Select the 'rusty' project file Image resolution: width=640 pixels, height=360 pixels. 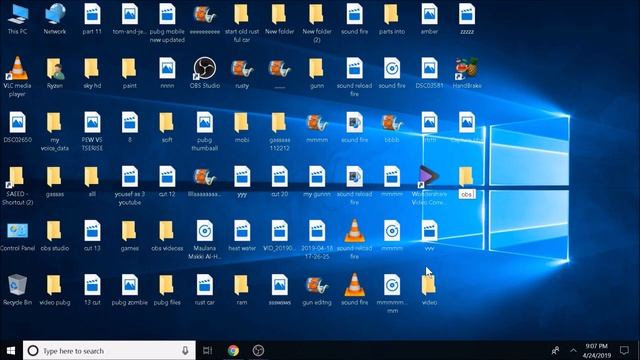242,73
